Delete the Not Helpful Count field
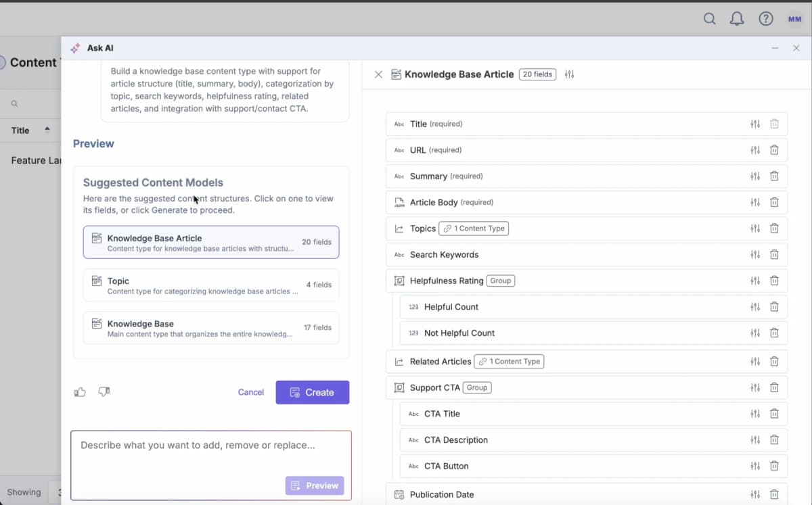The width and height of the screenshot is (812, 505). coord(774,333)
